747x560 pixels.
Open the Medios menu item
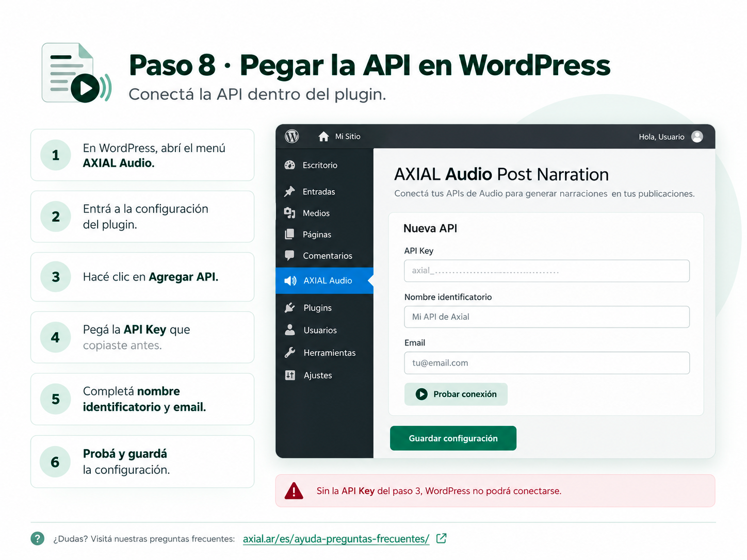point(324,213)
